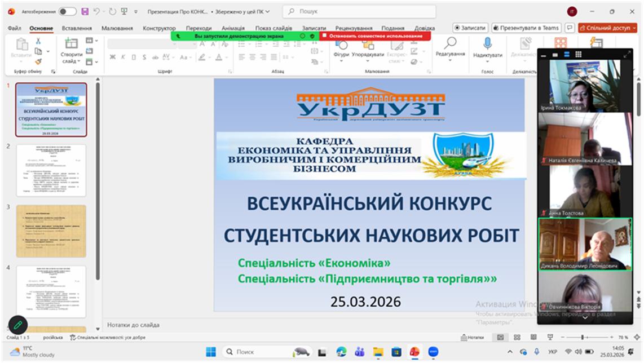Toggle bold Ж formatting
This screenshot has width=644, height=363.
[112, 57]
